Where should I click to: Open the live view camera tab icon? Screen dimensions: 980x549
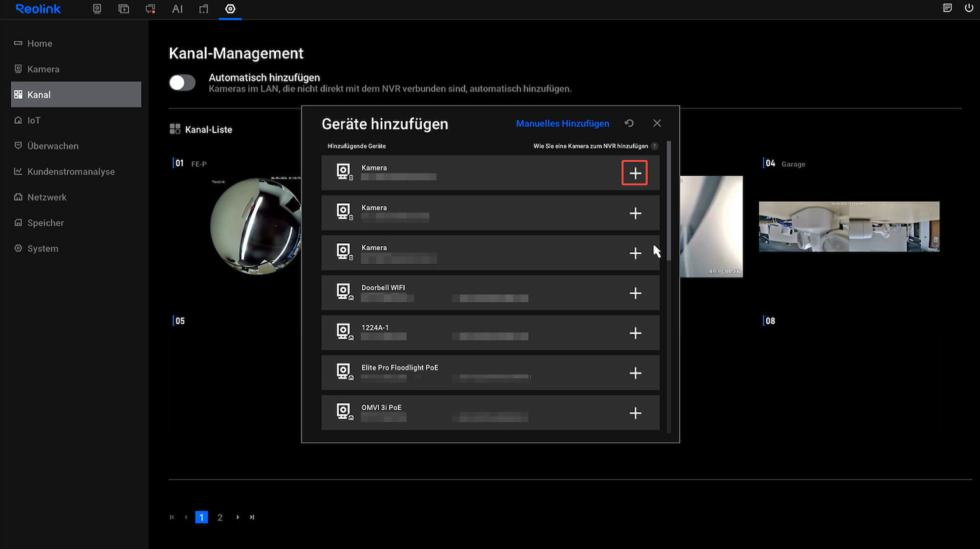[97, 9]
